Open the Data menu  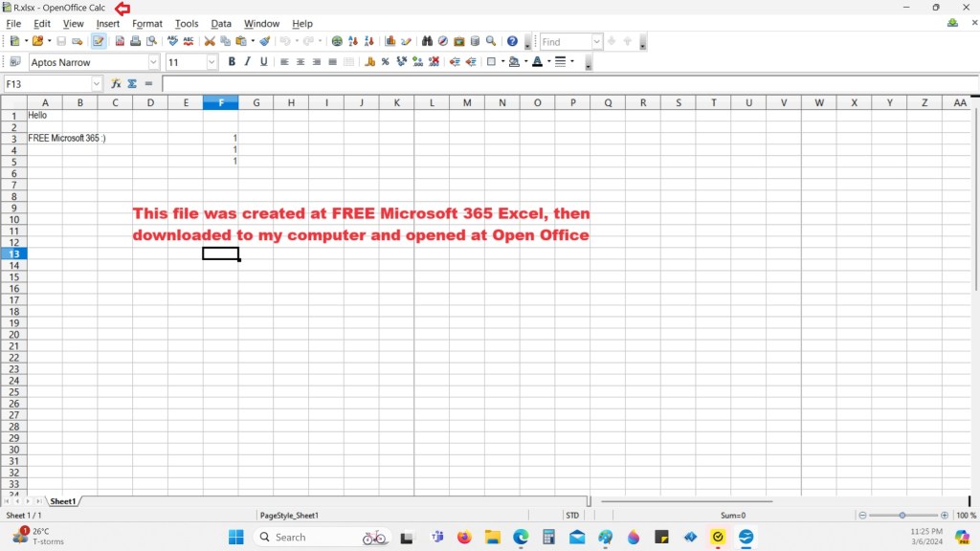pos(221,23)
